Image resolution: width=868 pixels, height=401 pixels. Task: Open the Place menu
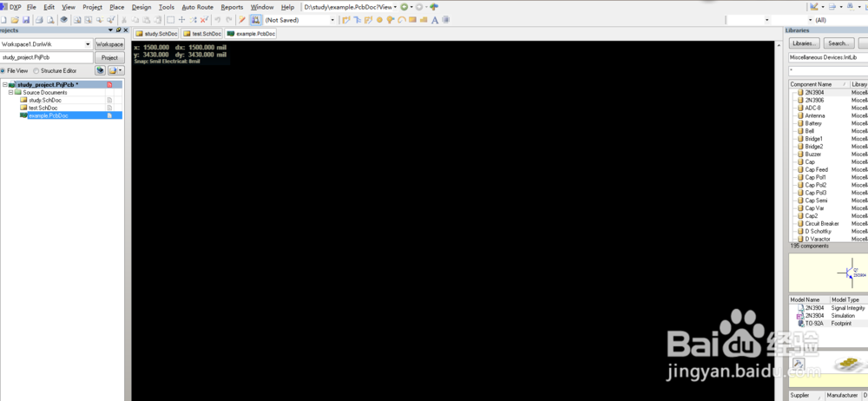click(x=117, y=7)
